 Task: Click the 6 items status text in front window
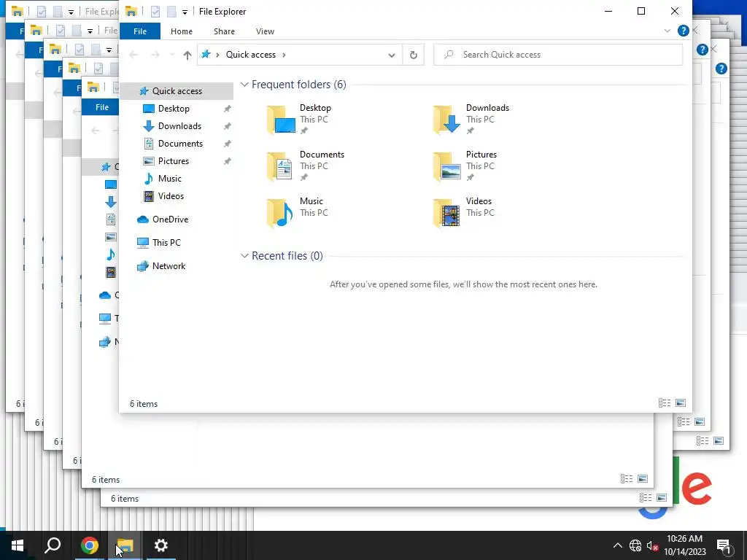[x=144, y=404]
